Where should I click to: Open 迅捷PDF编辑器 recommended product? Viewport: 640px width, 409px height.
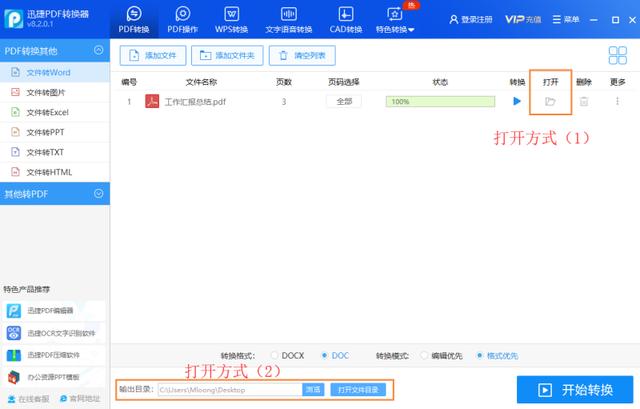tap(53, 311)
